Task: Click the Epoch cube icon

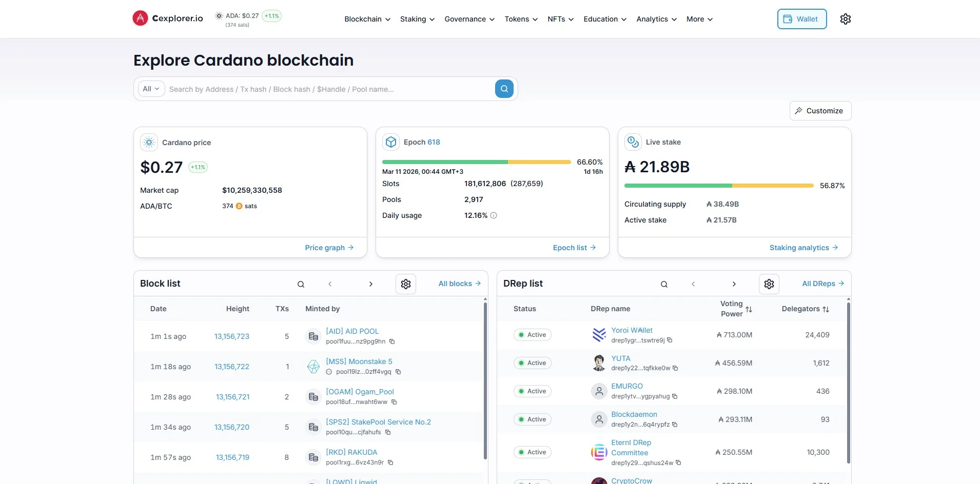Action: tap(391, 142)
